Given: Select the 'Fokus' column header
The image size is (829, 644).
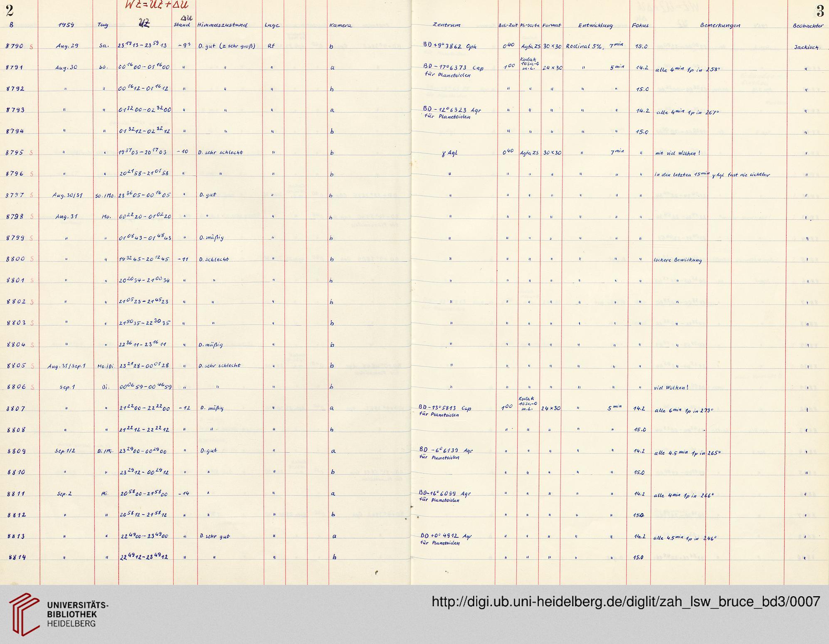Looking at the screenshot, I should pos(640,25).
